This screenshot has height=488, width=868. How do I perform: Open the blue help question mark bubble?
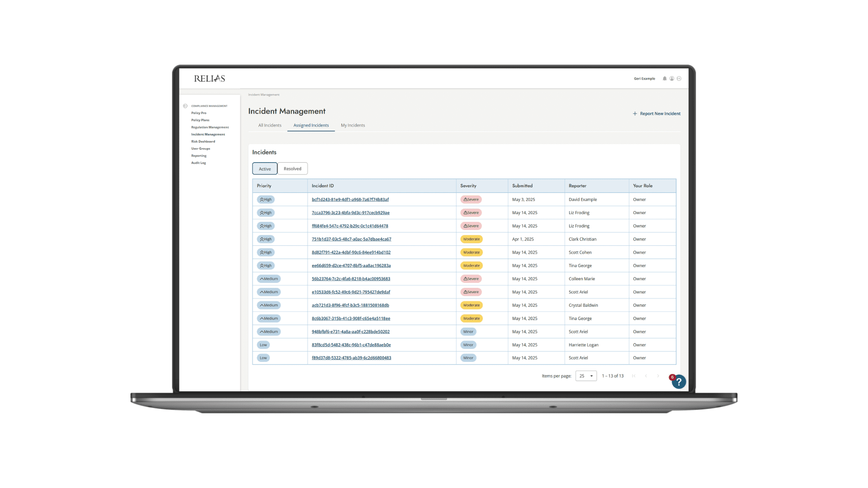point(679,382)
